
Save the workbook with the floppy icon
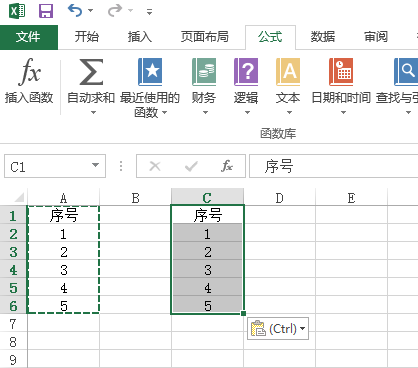point(46,11)
